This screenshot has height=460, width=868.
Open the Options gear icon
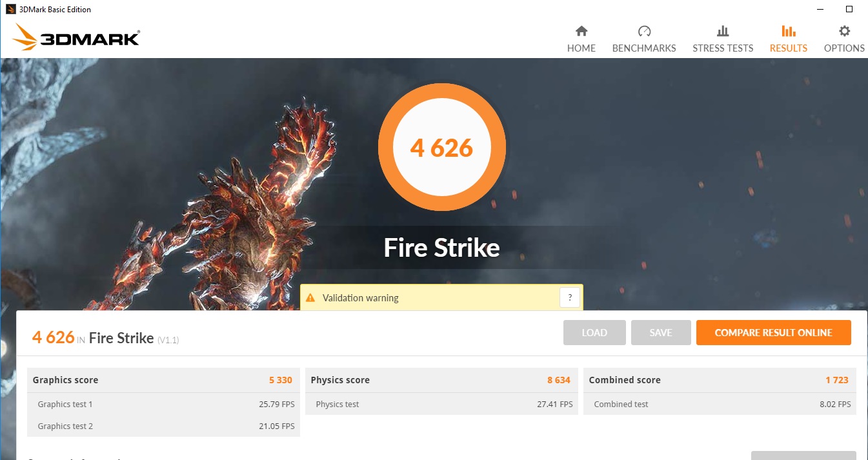pyautogui.click(x=844, y=31)
